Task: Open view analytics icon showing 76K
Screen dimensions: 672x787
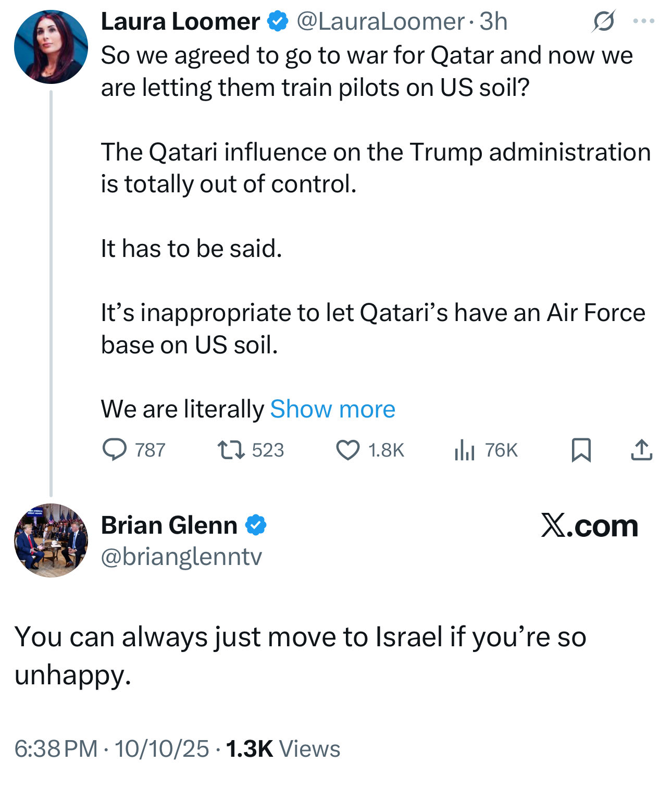Action: tap(465, 450)
